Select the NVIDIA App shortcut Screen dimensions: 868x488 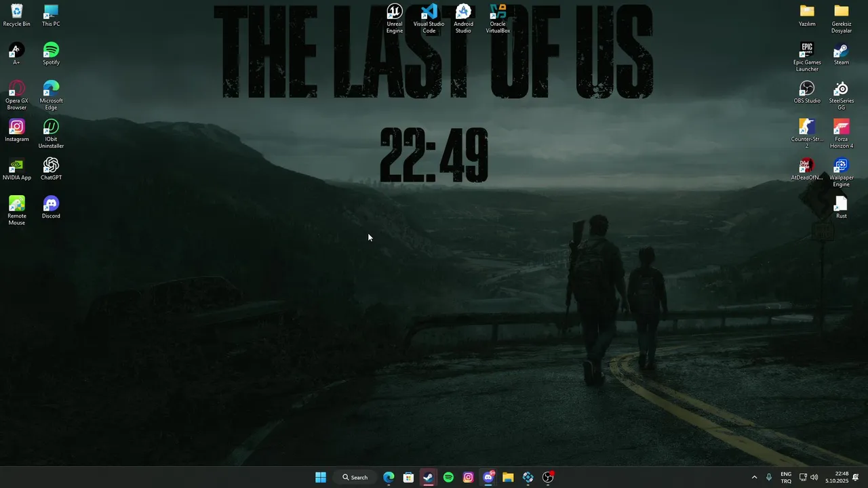[x=17, y=169]
